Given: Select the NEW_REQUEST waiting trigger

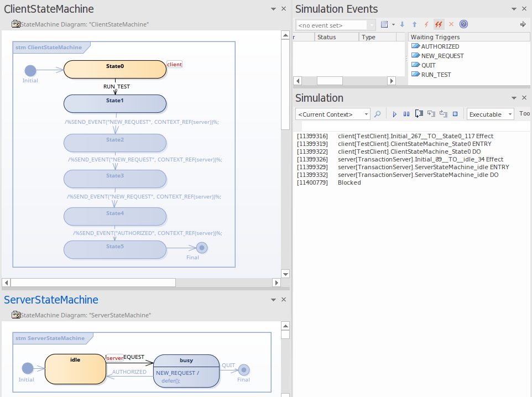Looking at the screenshot, I should pyautogui.click(x=442, y=56).
